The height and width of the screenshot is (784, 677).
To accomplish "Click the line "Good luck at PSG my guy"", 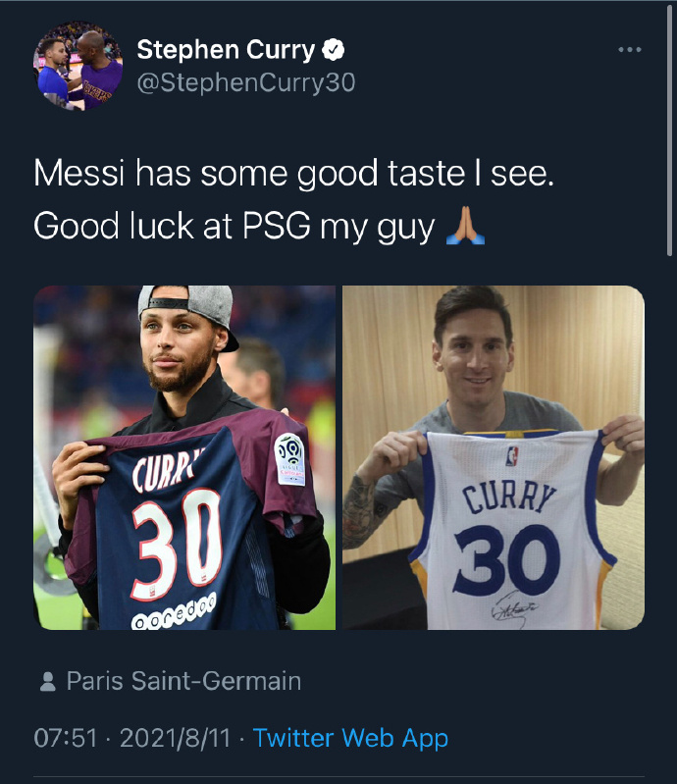I will click(x=234, y=226).
